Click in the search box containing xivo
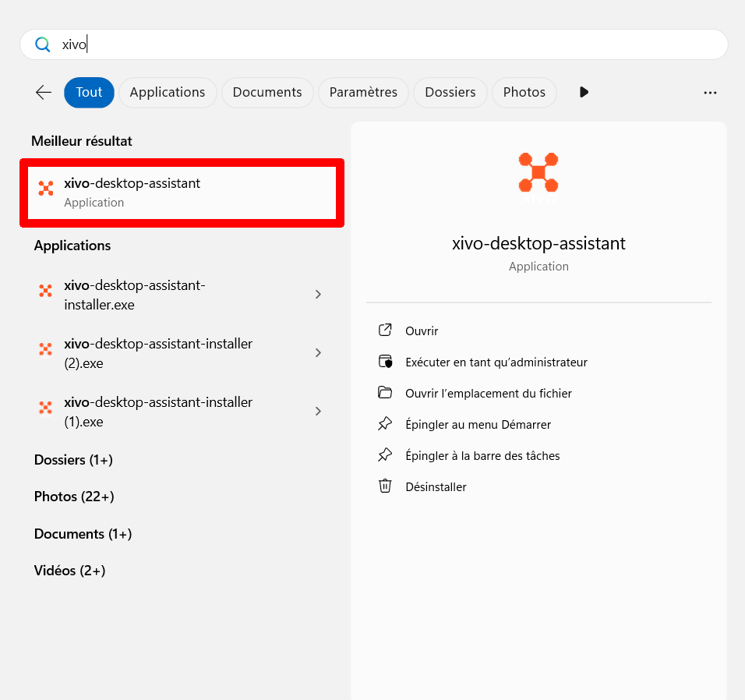 [x=390, y=44]
